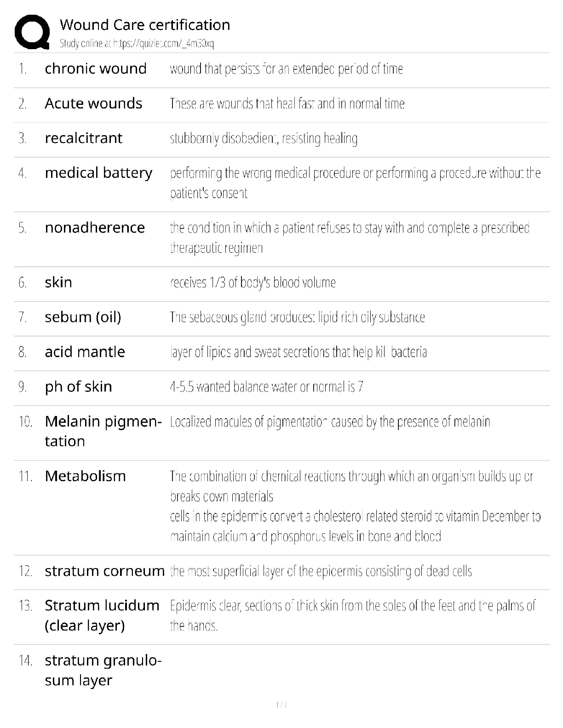
Task: Click the 'stratum corneum' term
Action: (x=104, y=571)
